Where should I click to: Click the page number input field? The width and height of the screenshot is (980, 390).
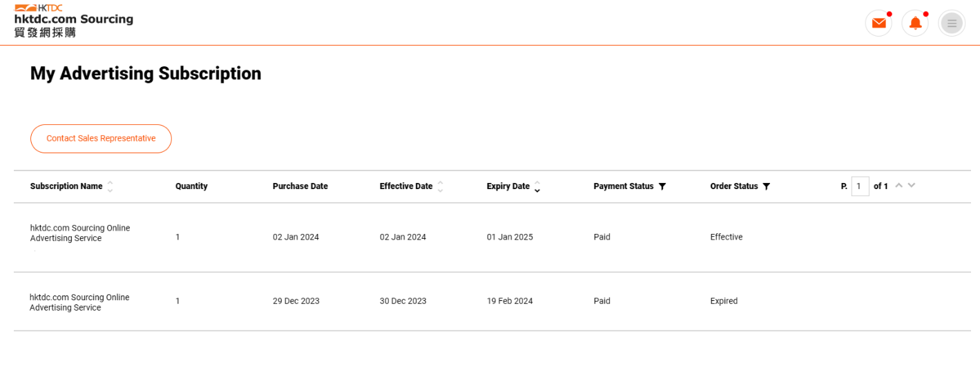tap(860, 186)
